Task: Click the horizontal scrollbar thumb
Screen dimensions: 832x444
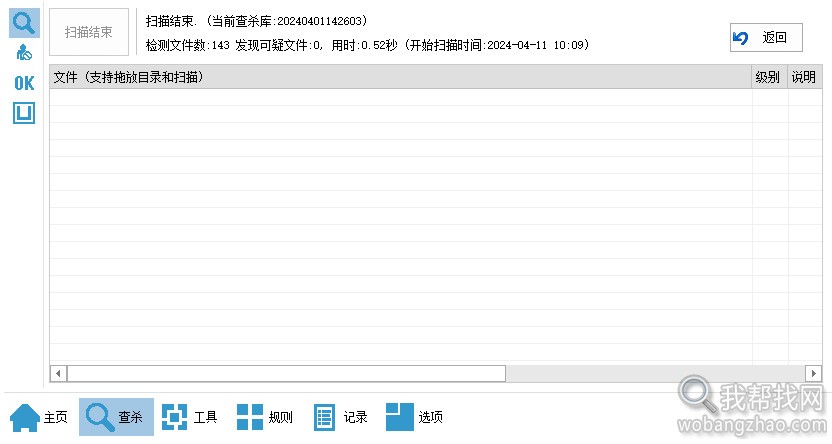Action: click(x=287, y=373)
